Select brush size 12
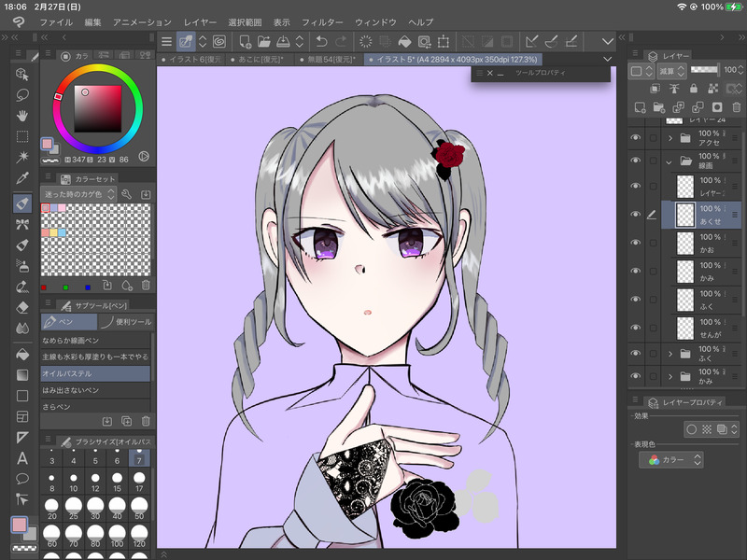The width and height of the screenshot is (747, 560). pos(95,482)
